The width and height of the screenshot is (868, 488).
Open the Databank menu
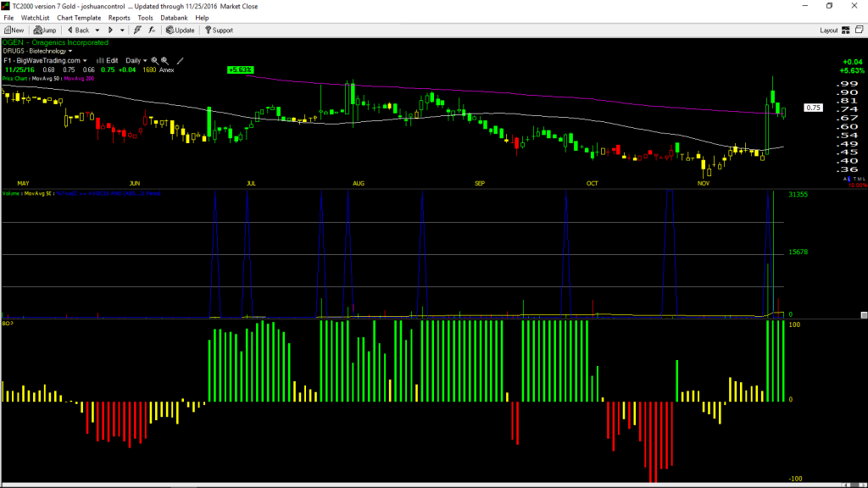(x=174, y=18)
